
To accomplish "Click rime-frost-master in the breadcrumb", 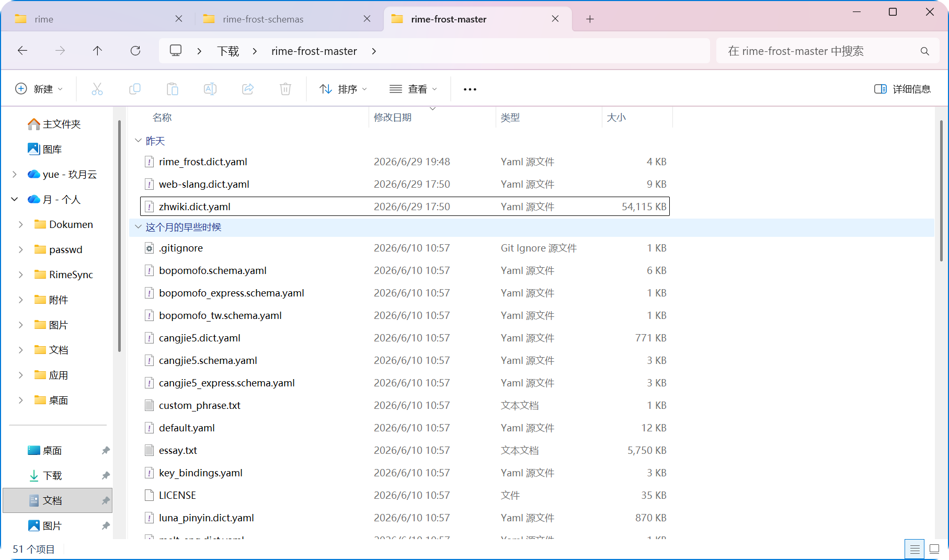I will click(314, 51).
